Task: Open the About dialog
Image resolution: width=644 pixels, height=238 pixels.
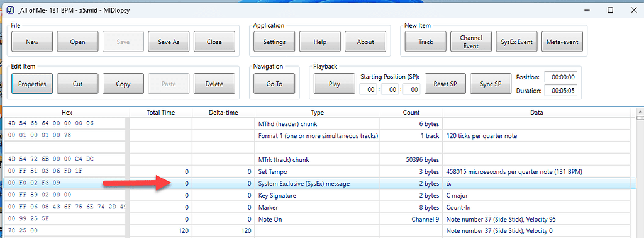Action: coord(365,42)
